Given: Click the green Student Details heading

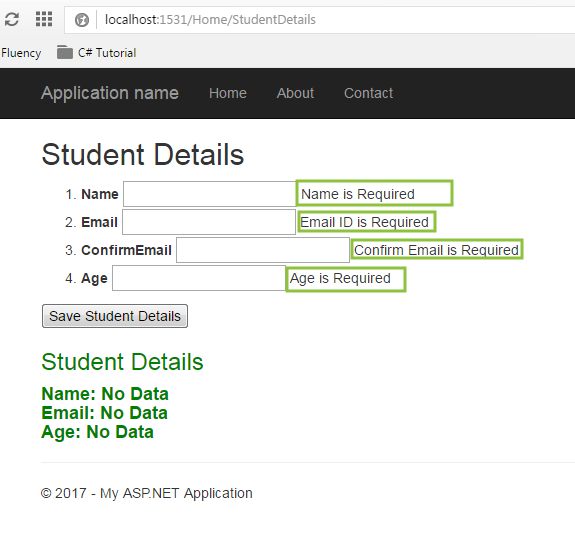Looking at the screenshot, I should (x=122, y=362).
